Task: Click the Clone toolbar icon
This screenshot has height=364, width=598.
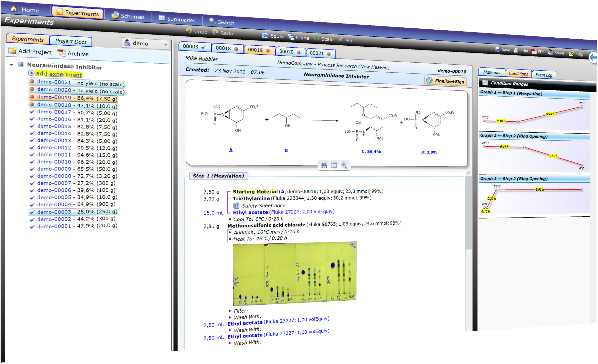Action: coord(291,37)
